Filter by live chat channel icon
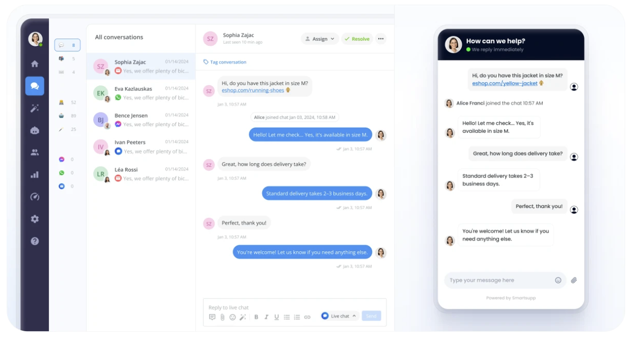Image resolution: width=644 pixels, height=349 pixels. [x=62, y=186]
